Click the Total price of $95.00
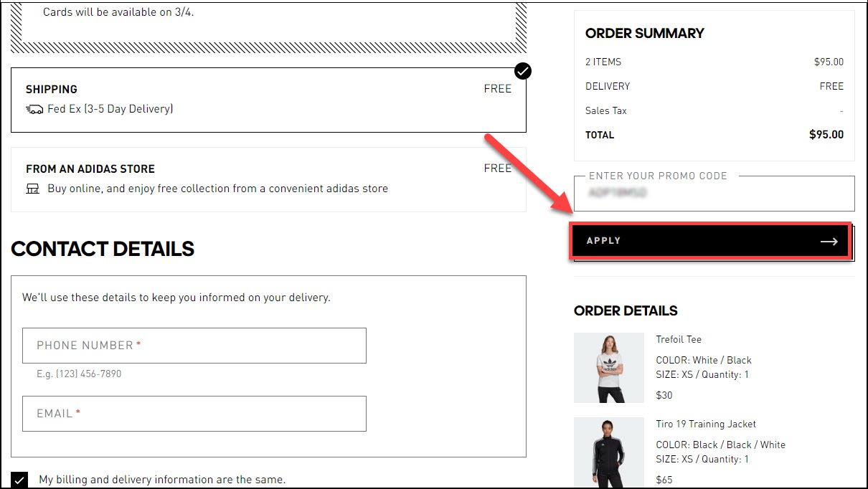868x489 pixels. (x=829, y=135)
